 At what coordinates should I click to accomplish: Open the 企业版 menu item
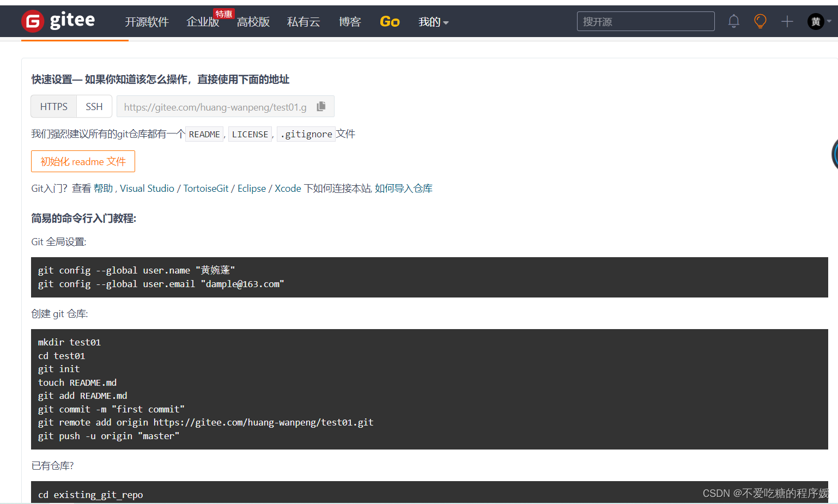coord(203,22)
